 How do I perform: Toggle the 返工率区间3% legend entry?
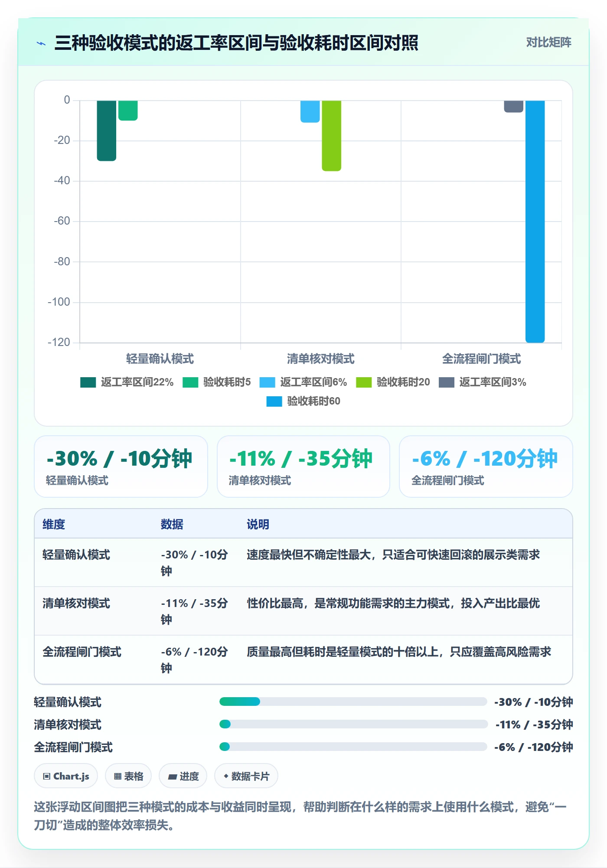(482, 382)
